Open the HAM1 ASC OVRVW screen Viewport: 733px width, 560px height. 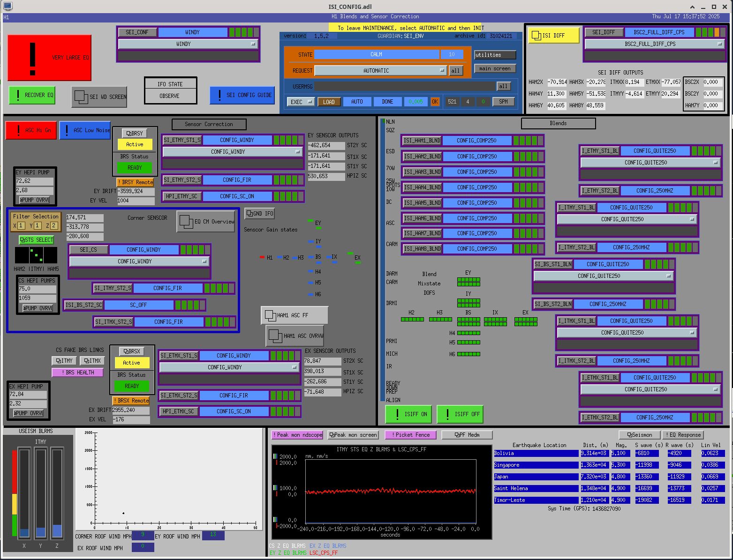tap(295, 336)
